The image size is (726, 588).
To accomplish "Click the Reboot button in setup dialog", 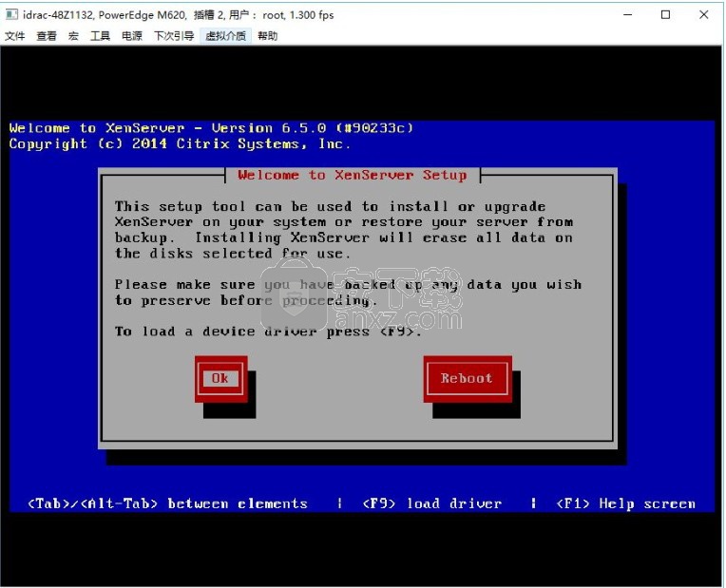I will click(x=468, y=379).
